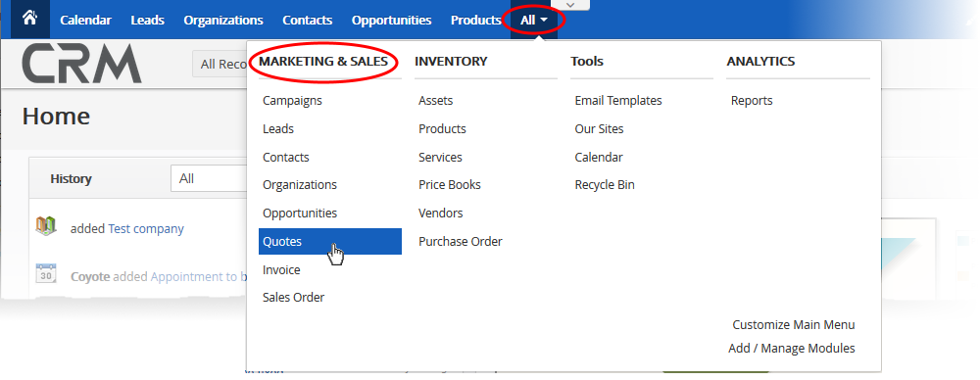Collapse the top chevron handle
Image resolution: width=980 pixels, height=380 pixels.
coord(570,5)
